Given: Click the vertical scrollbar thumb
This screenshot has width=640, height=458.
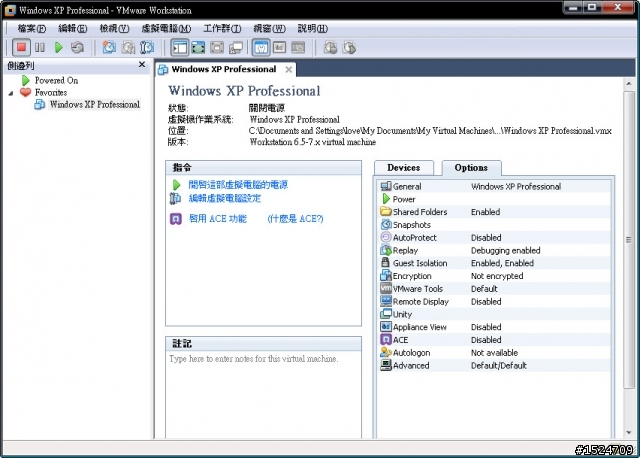Looking at the screenshot, I should click(x=629, y=240).
